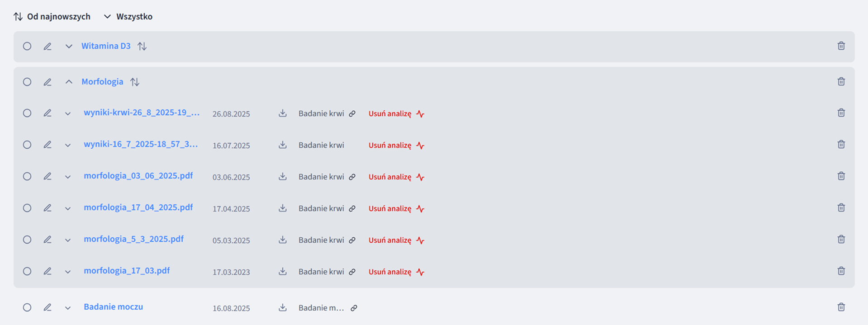Click the link icon beside Badanie moczu type

tap(354, 308)
